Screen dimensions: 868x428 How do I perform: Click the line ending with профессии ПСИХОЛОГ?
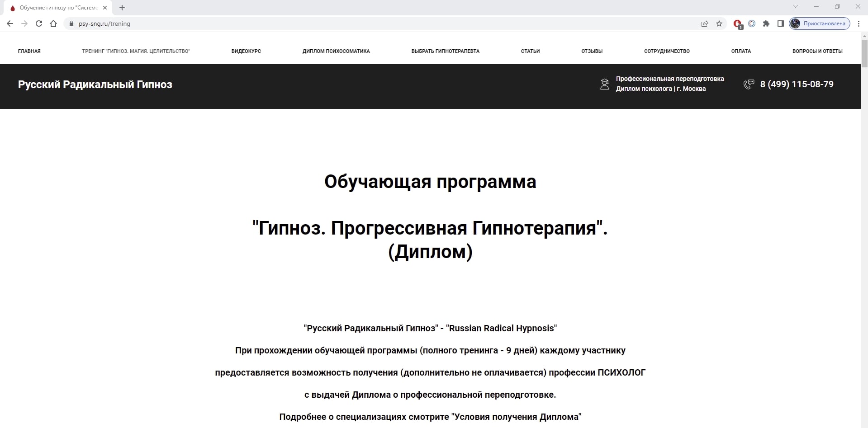tap(430, 372)
